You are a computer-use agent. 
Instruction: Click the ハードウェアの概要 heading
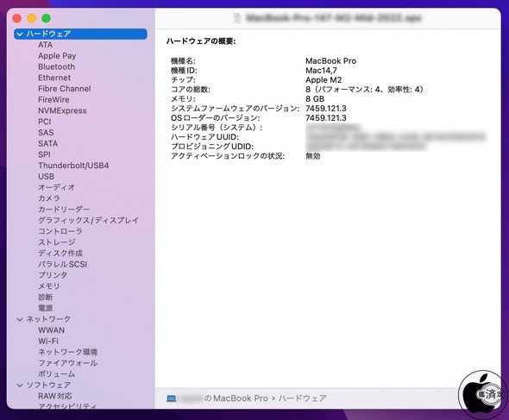[201, 41]
